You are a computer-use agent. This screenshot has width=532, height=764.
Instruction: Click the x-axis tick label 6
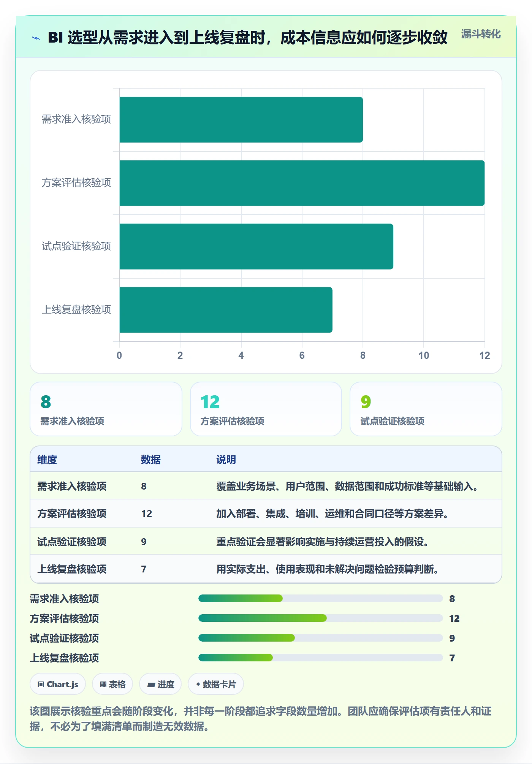coord(302,355)
